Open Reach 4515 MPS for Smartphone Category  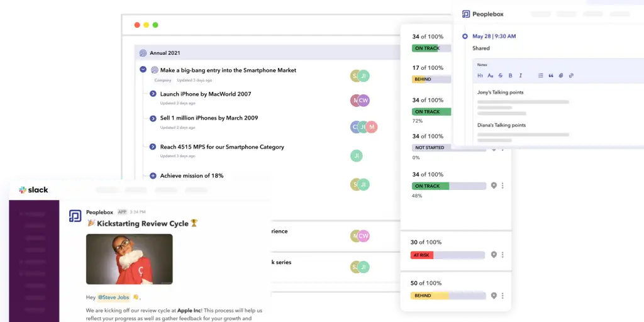(221, 147)
